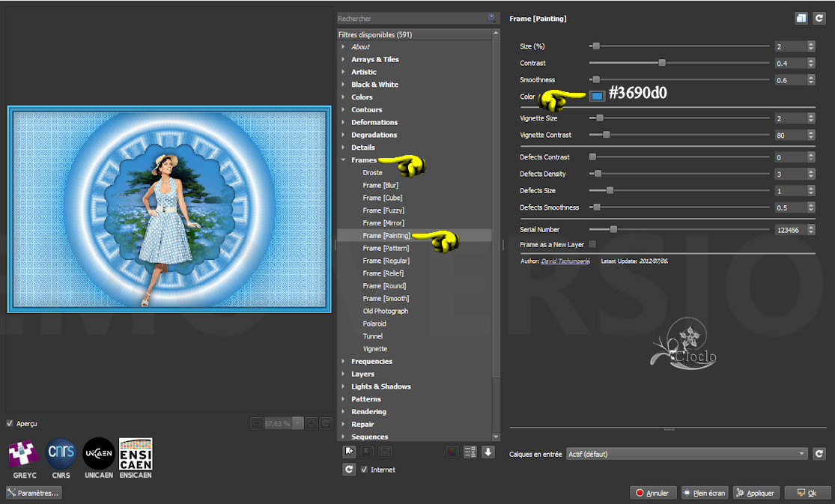Click the circular arrow right of the input layers dropdown
This screenshot has height=504, width=835.
pos(819,454)
